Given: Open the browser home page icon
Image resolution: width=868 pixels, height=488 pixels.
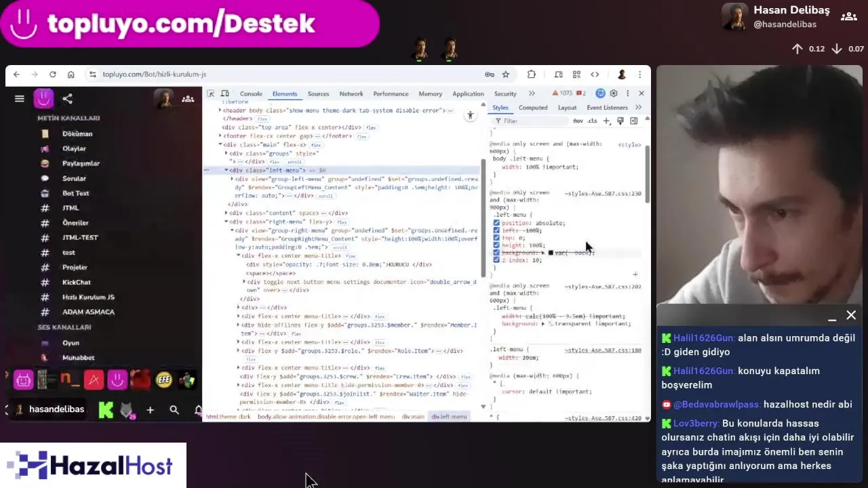Looking at the screenshot, I should click(71, 75).
